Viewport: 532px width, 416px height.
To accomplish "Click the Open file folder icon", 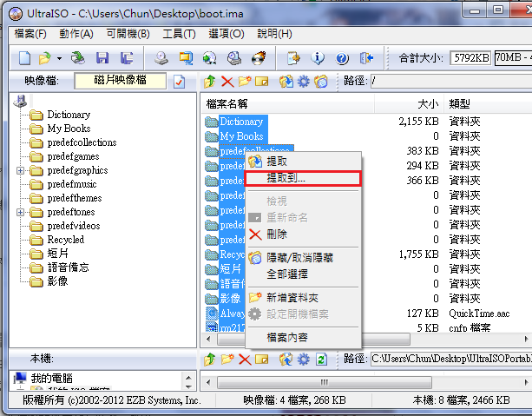I will pos(45,58).
